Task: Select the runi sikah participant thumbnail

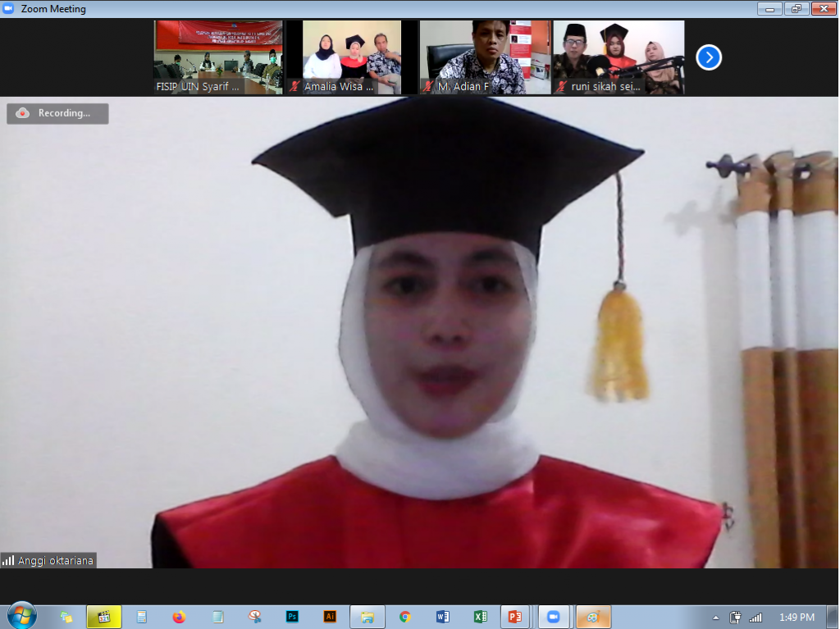Action: 619,57
